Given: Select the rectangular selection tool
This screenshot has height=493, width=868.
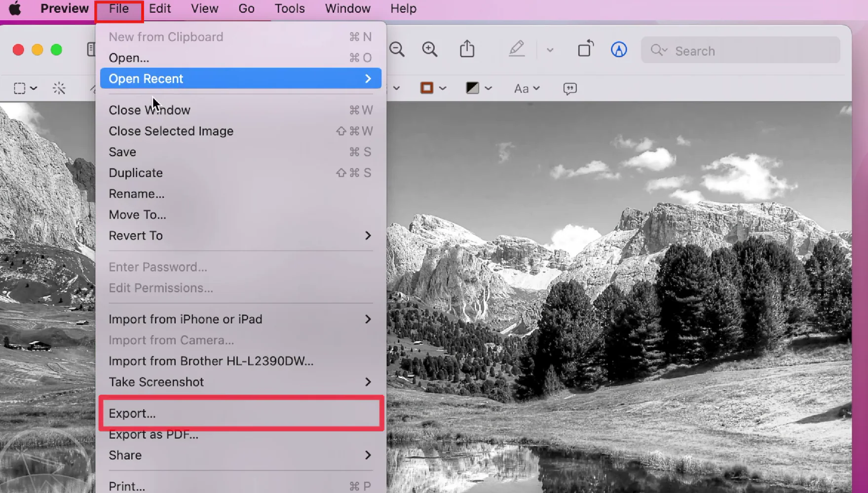Looking at the screenshot, I should point(19,88).
